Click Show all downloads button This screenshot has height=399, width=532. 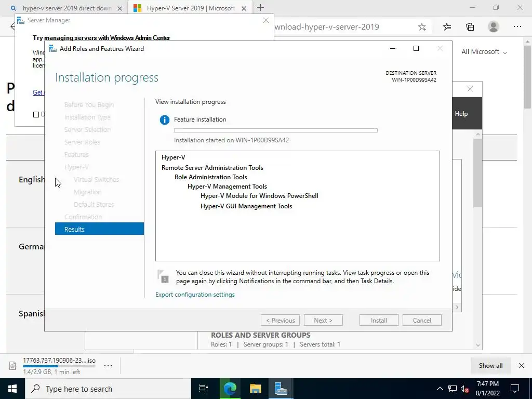pos(490,365)
